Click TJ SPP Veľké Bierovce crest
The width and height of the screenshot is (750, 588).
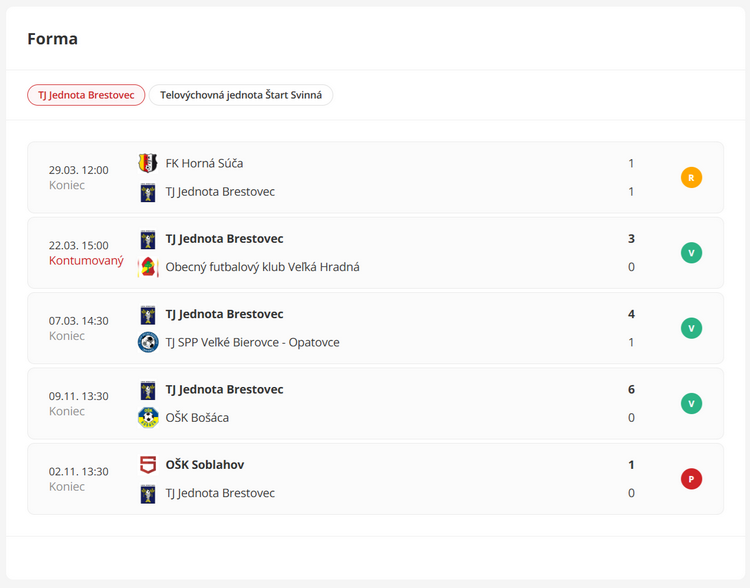148,343
